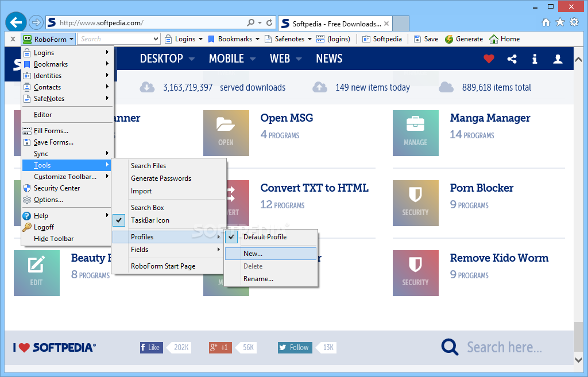Click the red heart icon in Softpedia header

(489, 59)
